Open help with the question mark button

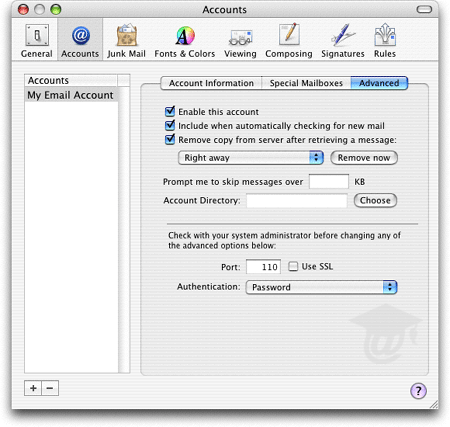[x=418, y=391]
